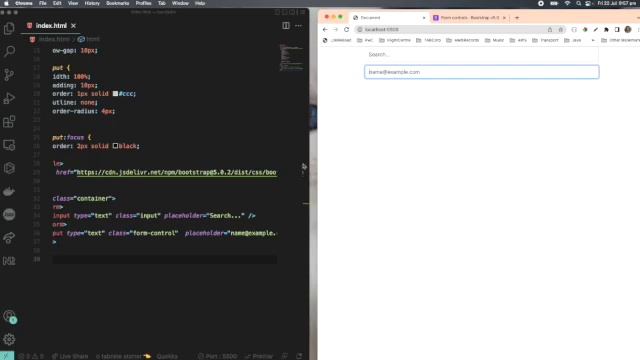Open Chrome Extensions puzzle icon

[x=606, y=29]
